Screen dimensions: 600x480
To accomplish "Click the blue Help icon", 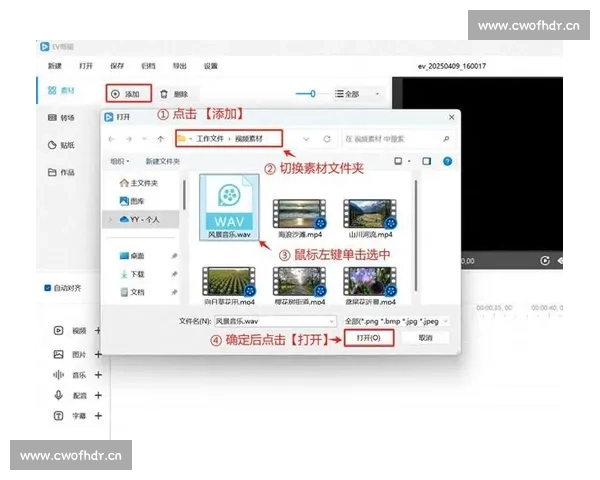I will point(447,161).
